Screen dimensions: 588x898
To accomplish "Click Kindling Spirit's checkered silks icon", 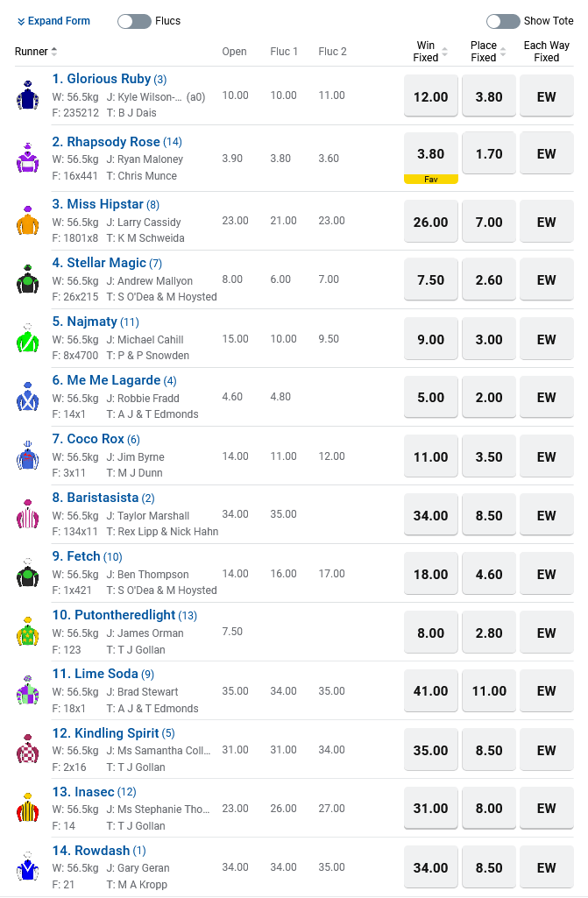I will [28, 749].
